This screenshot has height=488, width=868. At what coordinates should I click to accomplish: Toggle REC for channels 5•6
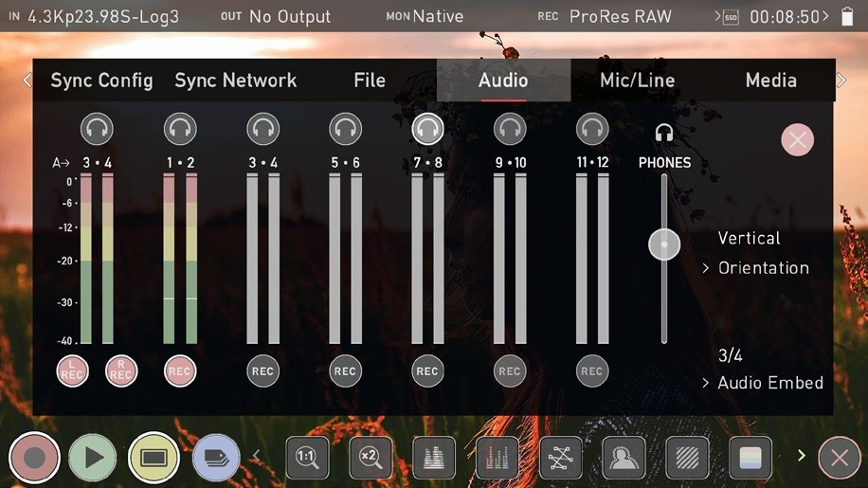point(345,371)
